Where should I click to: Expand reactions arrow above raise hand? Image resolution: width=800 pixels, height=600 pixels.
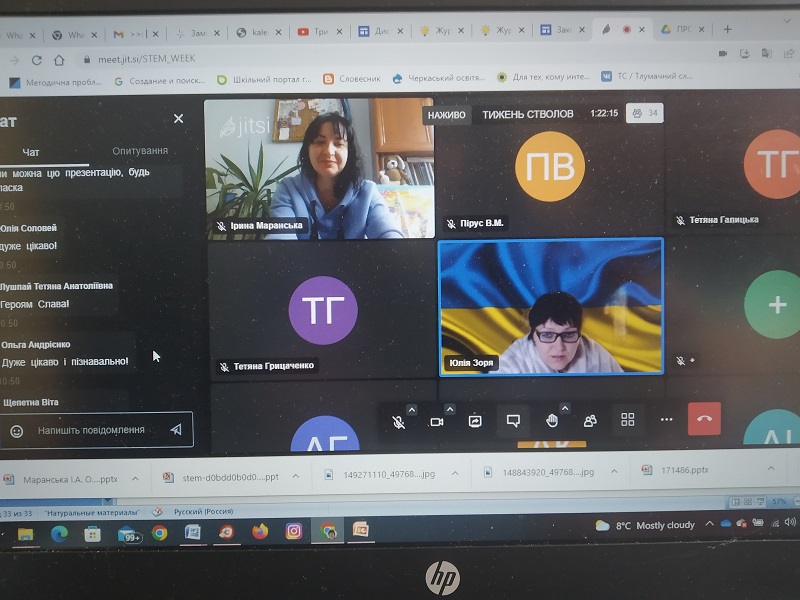click(564, 408)
